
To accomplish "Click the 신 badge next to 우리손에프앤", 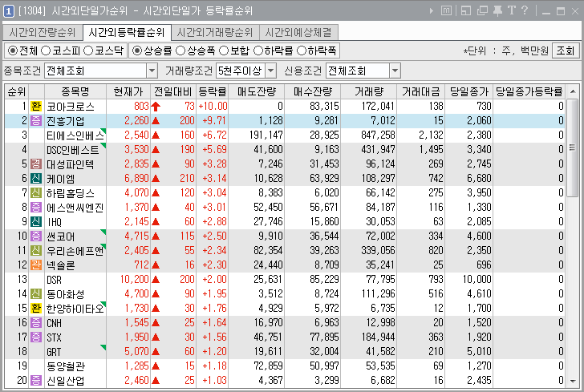I will click(36, 251).
